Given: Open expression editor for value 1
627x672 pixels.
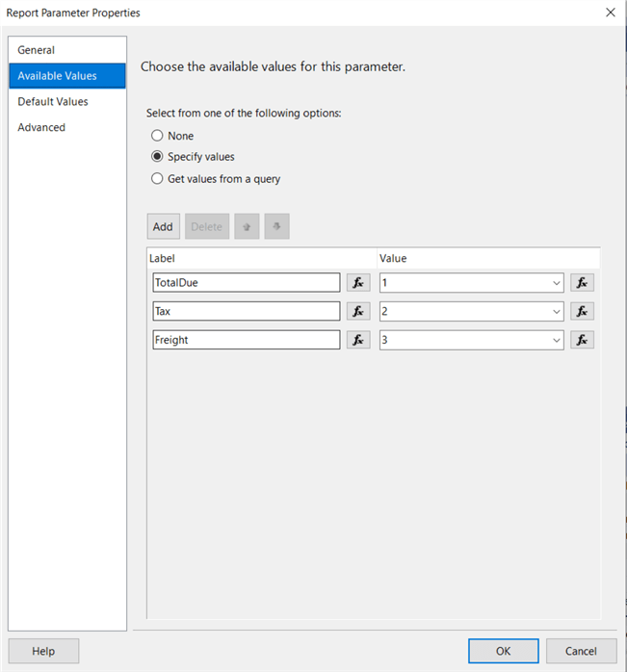Looking at the screenshot, I should (x=582, y=283).
